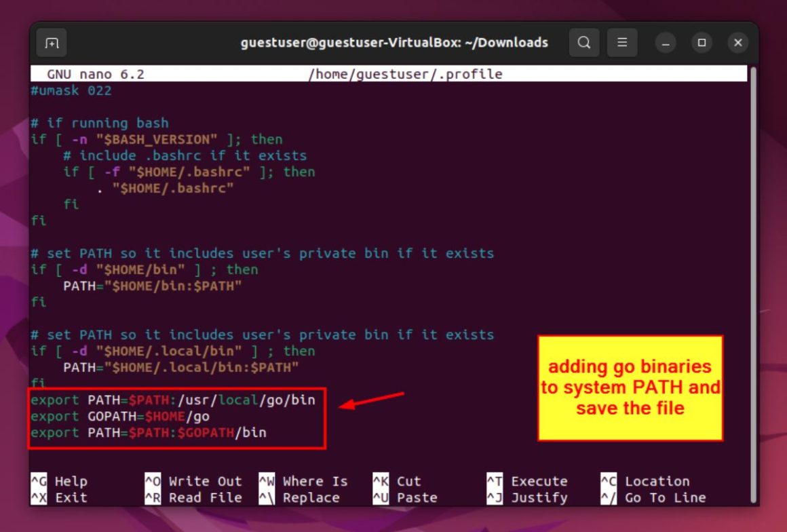This screenshot has height=532, width=787.
Task: Click the red highlighted export PATH block
Action: [176, 416]
